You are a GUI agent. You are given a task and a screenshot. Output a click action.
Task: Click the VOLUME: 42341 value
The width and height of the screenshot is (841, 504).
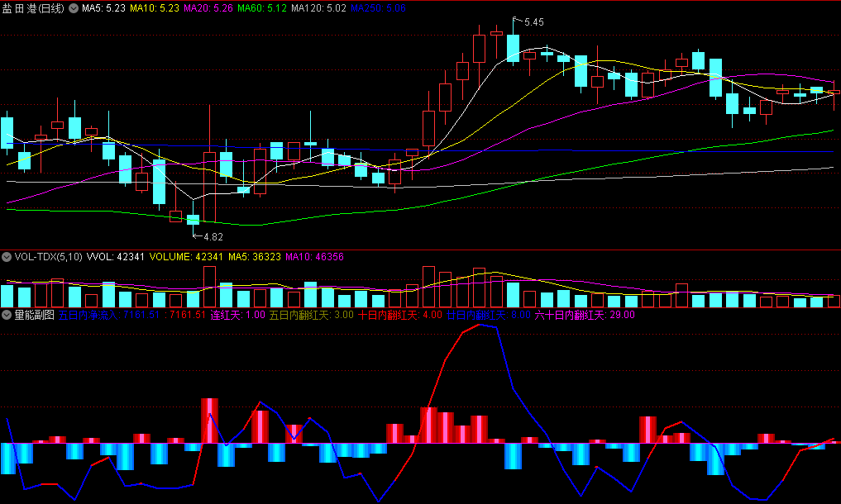186,257
